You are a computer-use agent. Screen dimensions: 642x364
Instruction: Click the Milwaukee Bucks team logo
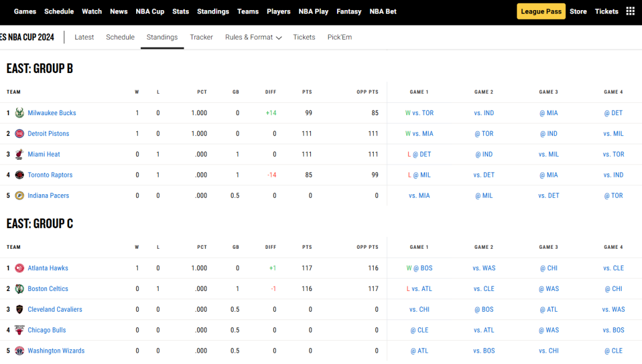pos(19,113)
